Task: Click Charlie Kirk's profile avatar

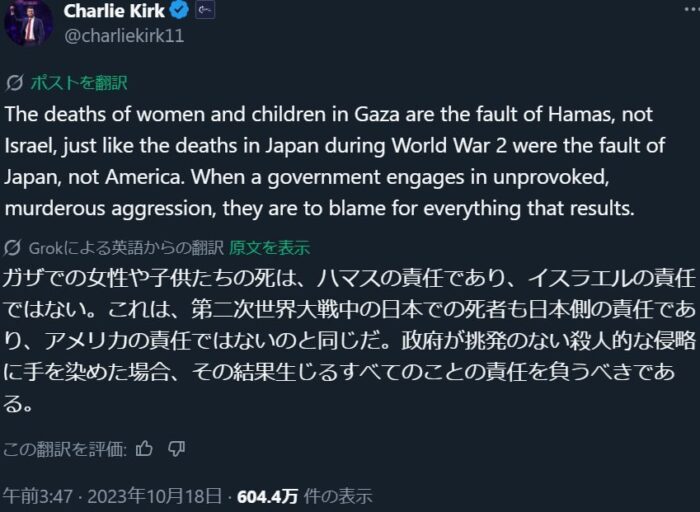Action: point(28,20)
